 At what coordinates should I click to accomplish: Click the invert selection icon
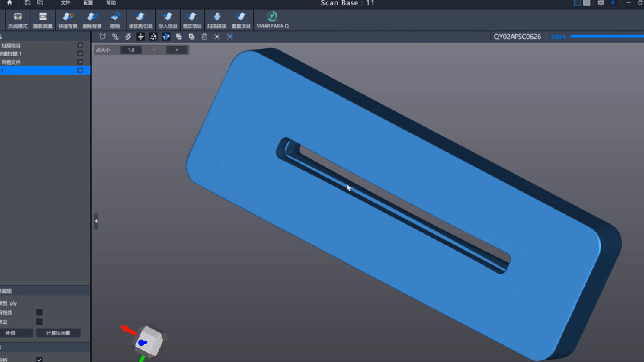192,36
